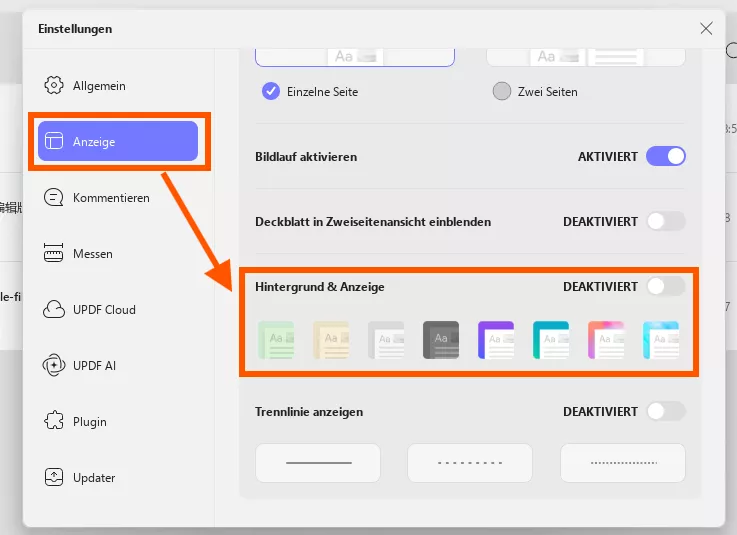The width and height of the screenshot is (737, 535).
Task: Choose the beige background theme swatch
Action: coord(331,340)
